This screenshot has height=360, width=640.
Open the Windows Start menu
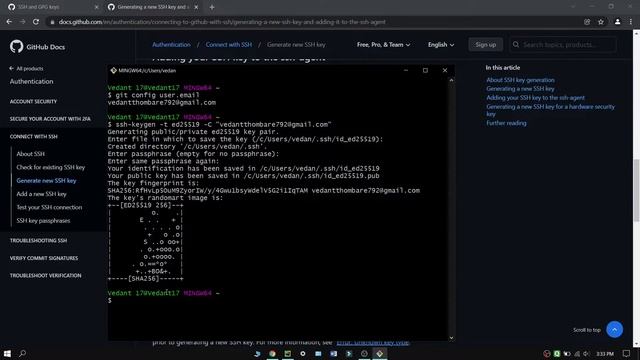coord(7,353)
